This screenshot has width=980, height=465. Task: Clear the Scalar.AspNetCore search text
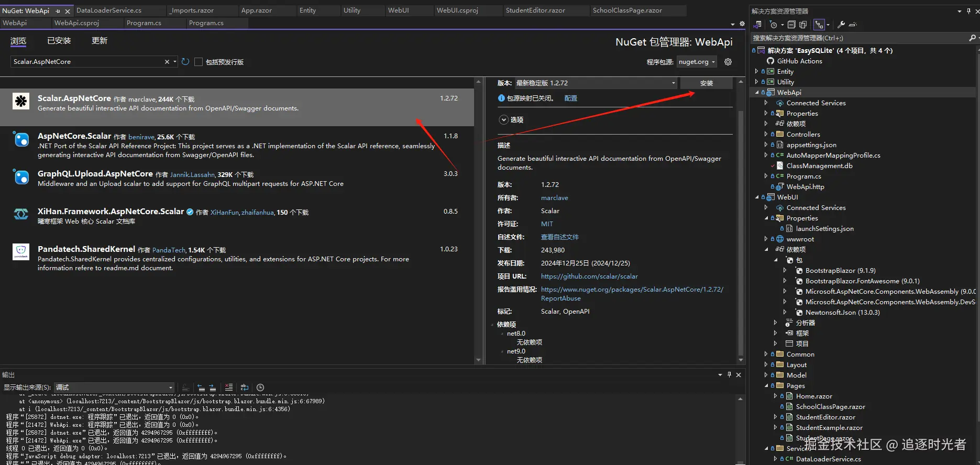(x=167, y=62)
